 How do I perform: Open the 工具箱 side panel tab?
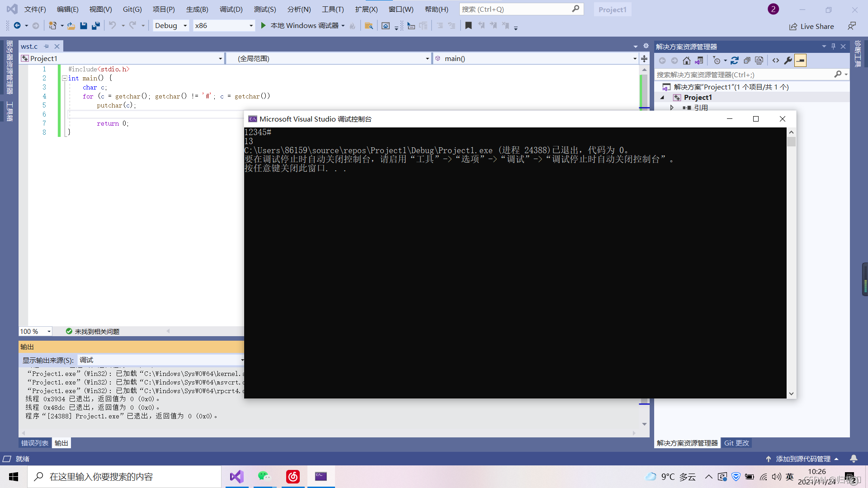point(9,111)
